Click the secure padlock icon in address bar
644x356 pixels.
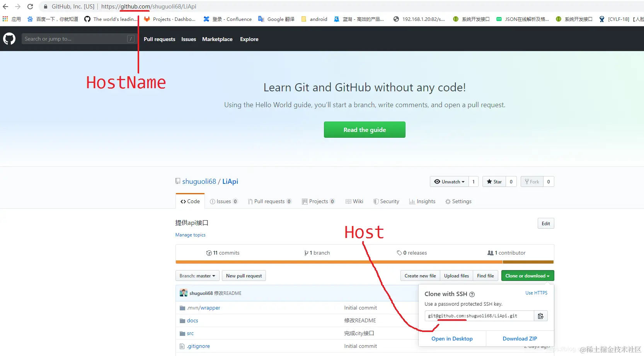(46, 7)
